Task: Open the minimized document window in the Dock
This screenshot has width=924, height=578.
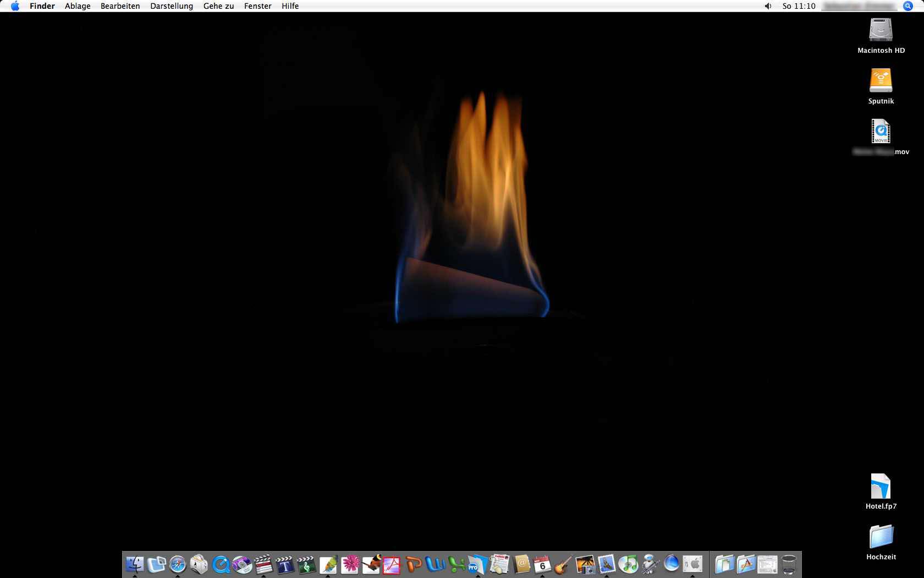Action: tap(768, 564)
